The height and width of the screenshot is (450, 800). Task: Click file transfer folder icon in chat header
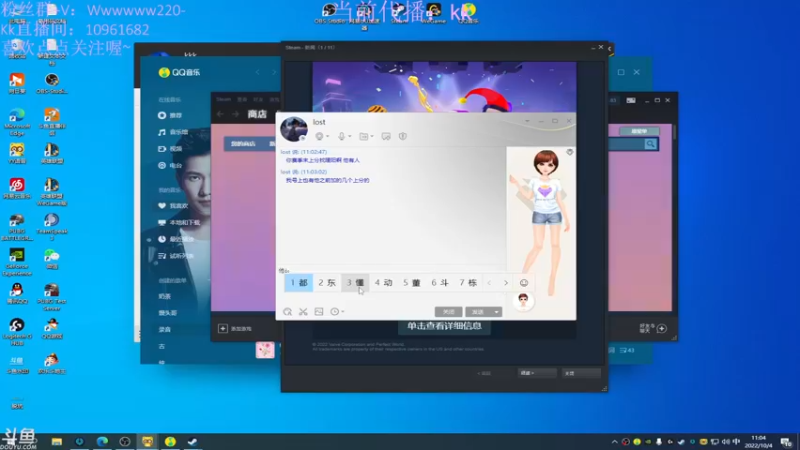click(364, 136)
